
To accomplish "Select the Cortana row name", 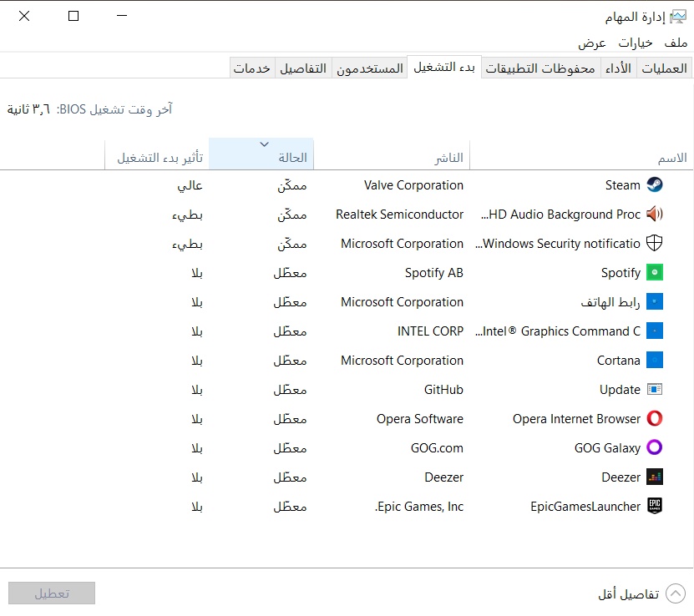I will pyautogui.click(x=618, y=361).
